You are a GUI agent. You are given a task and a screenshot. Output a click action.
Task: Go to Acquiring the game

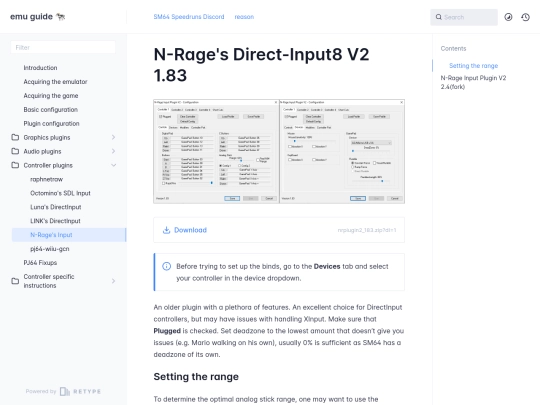(51, 95)
